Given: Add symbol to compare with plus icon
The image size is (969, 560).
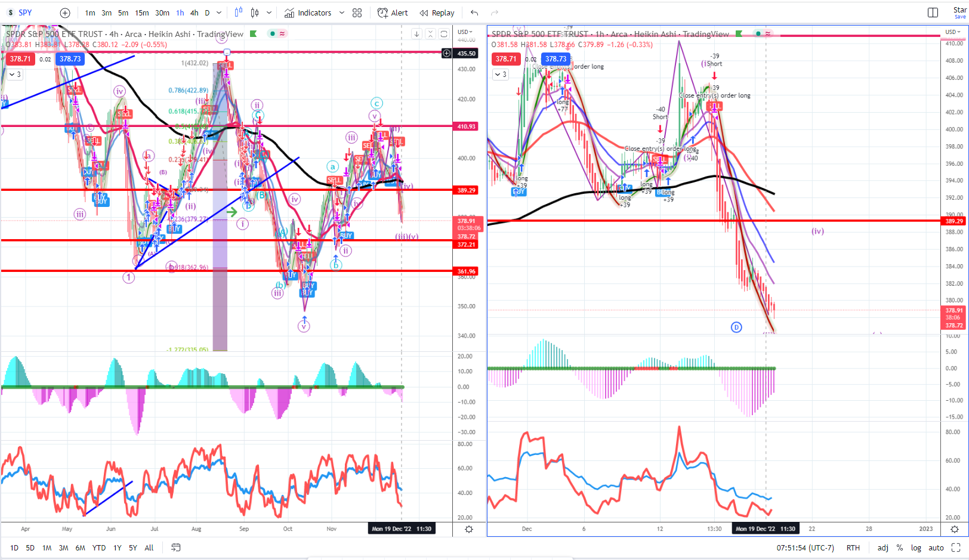Looking at the screenshot, I should [x=65, y=13].
